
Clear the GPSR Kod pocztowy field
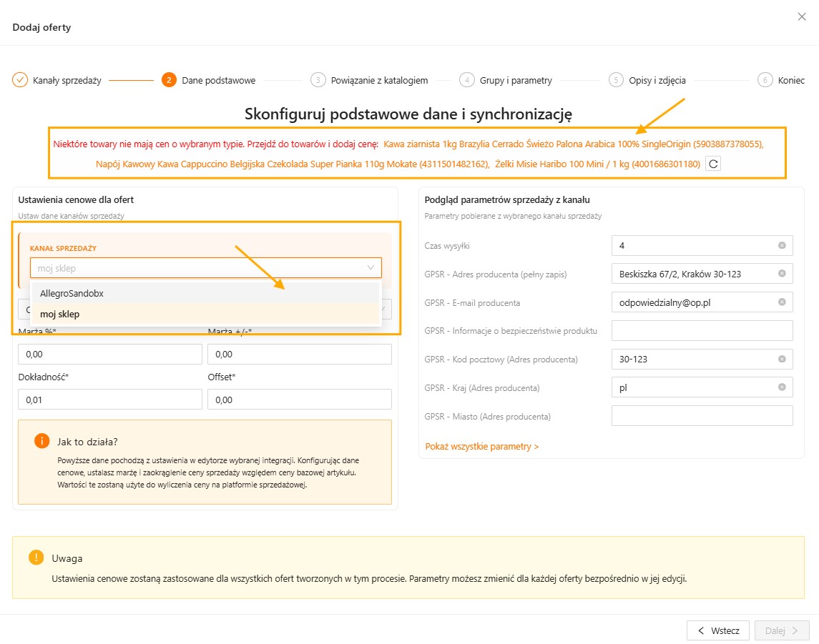pyautogui.click(x=781, y=359)
